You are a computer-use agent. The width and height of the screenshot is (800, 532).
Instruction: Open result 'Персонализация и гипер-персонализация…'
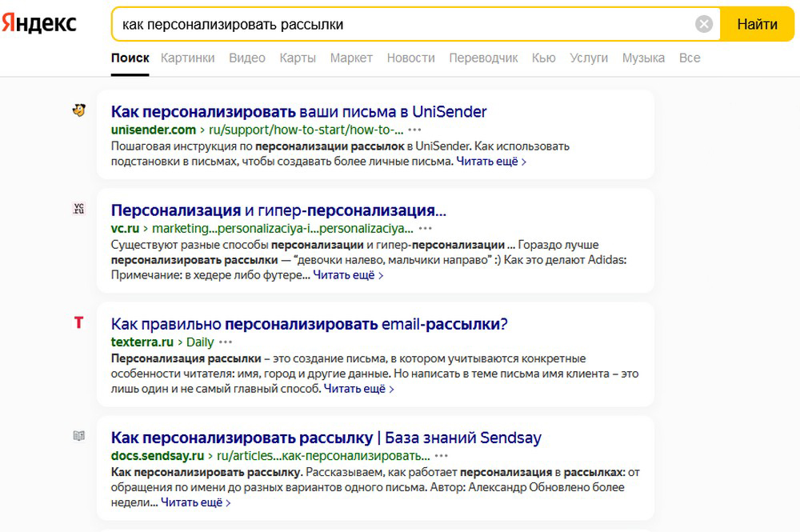(x=278, y=210)
